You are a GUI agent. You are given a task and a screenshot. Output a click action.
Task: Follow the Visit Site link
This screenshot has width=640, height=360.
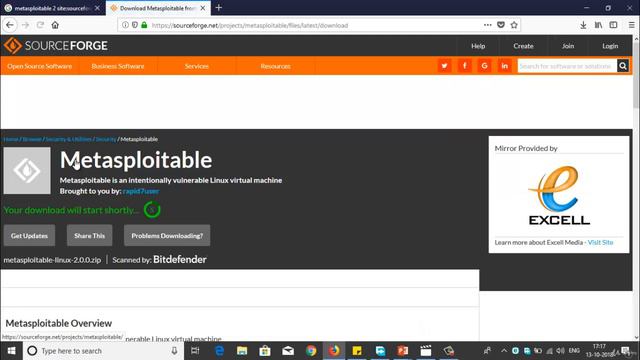pyautogui.click(x=600, y=242)
